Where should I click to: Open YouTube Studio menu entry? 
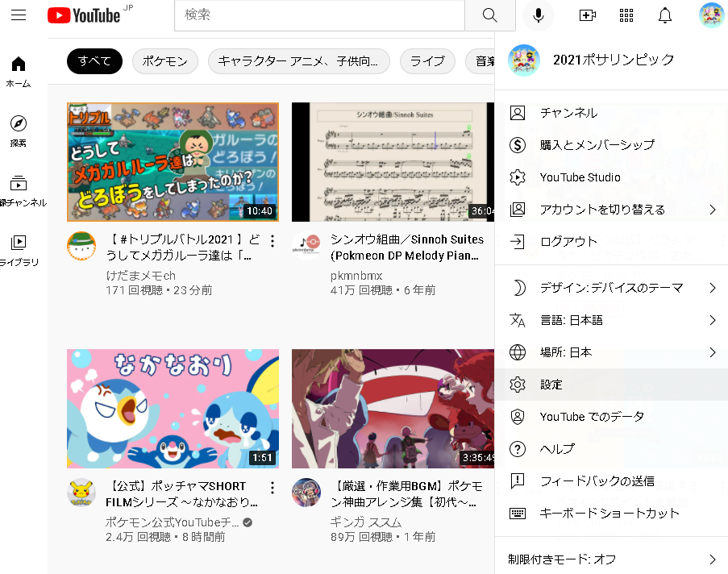(611, 177)
